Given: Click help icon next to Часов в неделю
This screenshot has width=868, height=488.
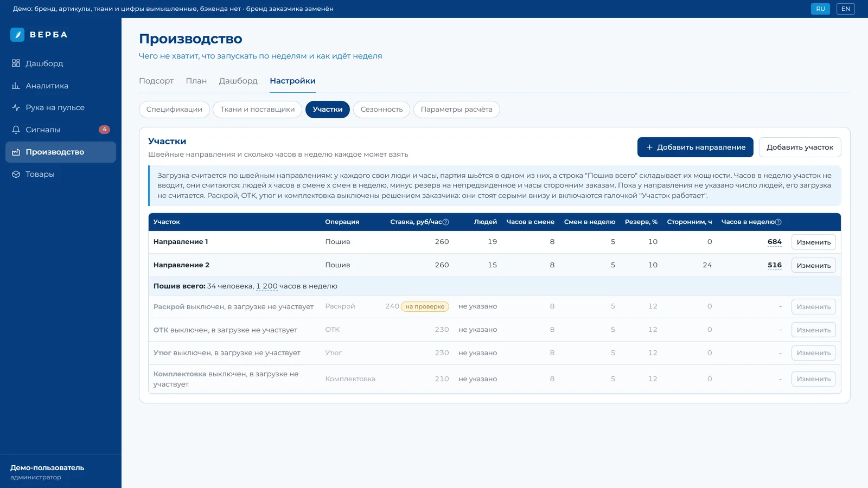Looking at the screenshot, I should (x=778, y=222).
